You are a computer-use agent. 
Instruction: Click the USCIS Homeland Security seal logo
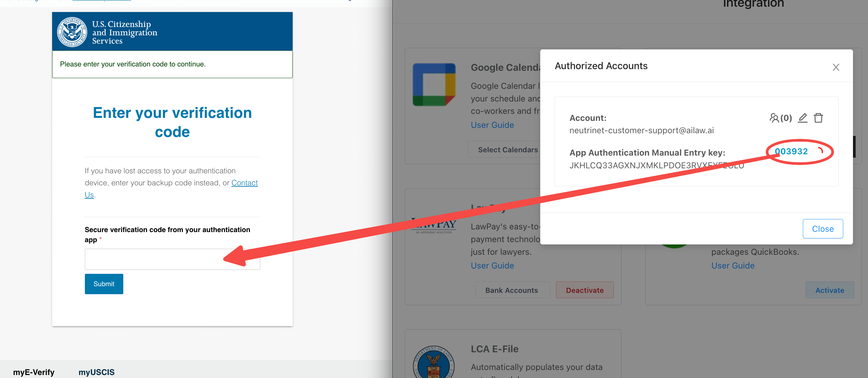[x=72, y=32]
